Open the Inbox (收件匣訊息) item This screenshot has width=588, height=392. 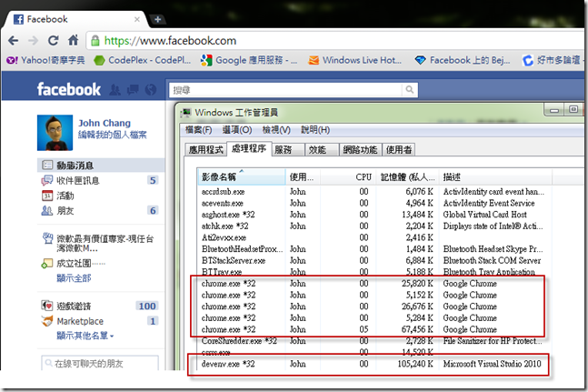click(x=101, y=180)
